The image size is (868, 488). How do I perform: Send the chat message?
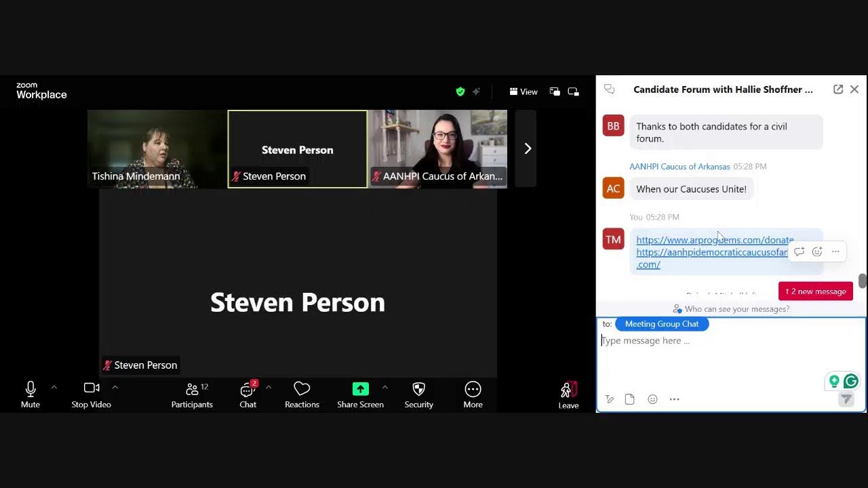click(846, 399)
